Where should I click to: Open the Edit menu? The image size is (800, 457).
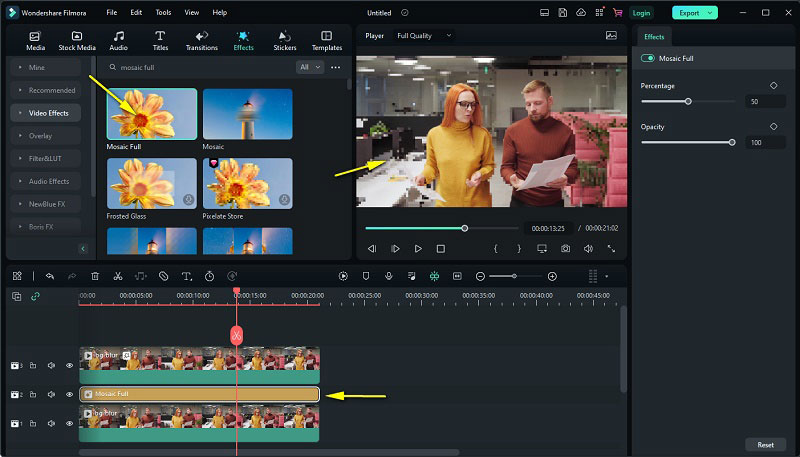point(136,12)
